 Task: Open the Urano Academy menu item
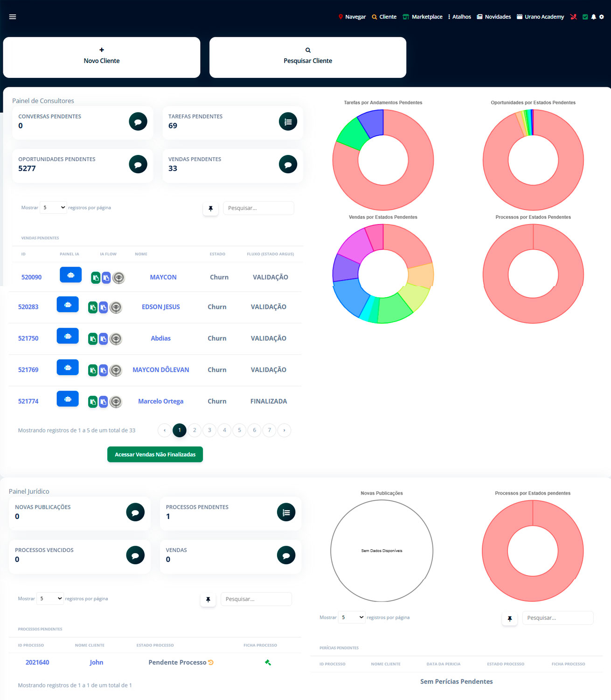point(540,17)
